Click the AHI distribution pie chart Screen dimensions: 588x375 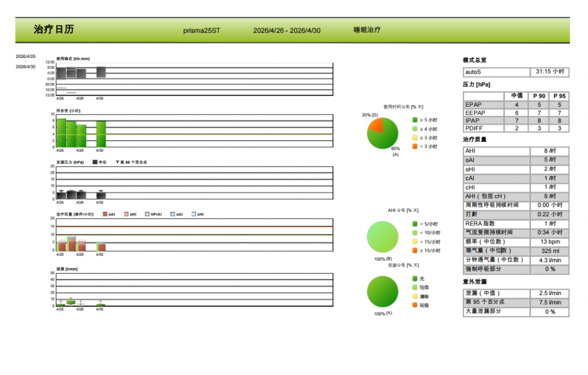pos(382,237)
